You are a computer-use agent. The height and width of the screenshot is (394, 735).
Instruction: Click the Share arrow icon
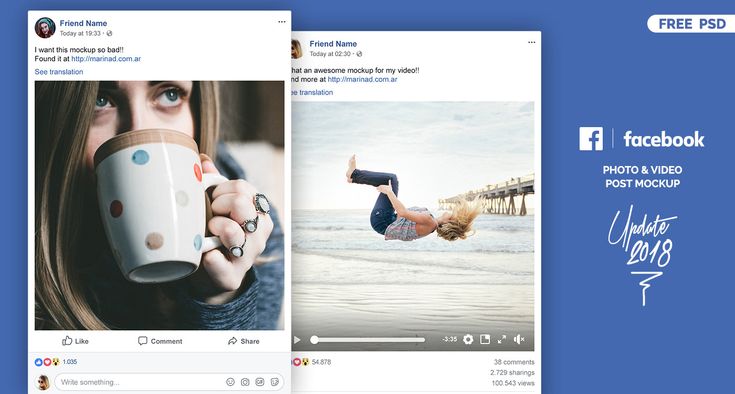[232, 341]
